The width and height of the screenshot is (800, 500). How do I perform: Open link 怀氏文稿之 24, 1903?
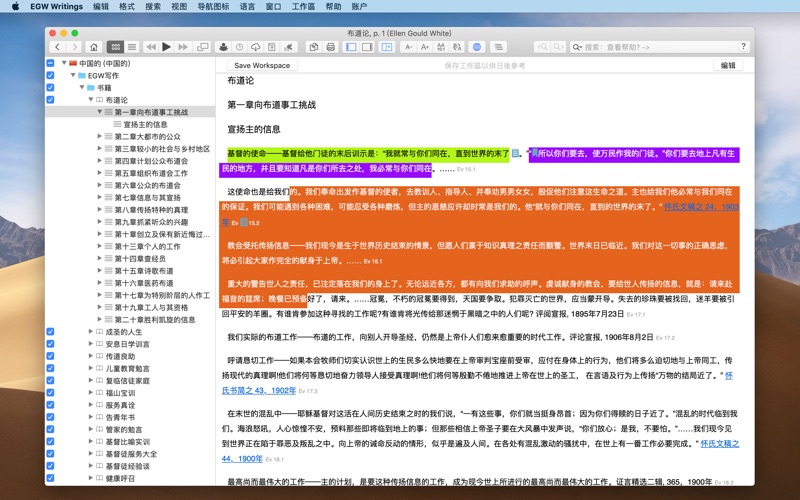point(702,207)
